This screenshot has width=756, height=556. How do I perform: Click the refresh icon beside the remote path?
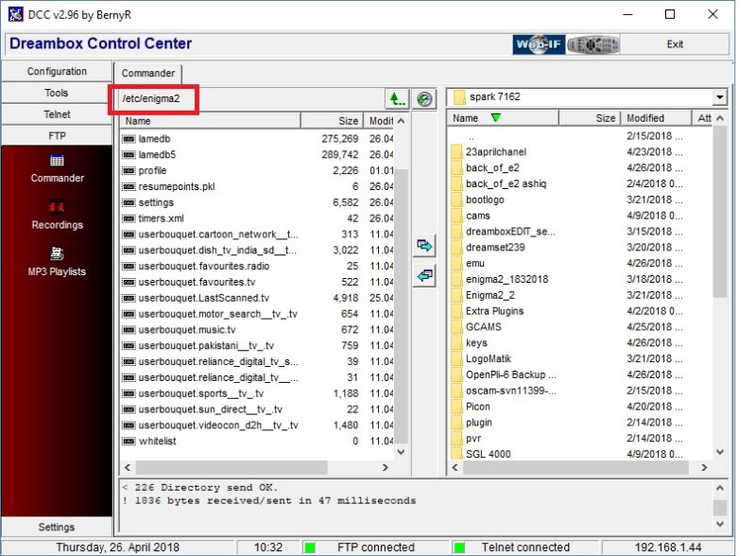(x=425, y=98)
